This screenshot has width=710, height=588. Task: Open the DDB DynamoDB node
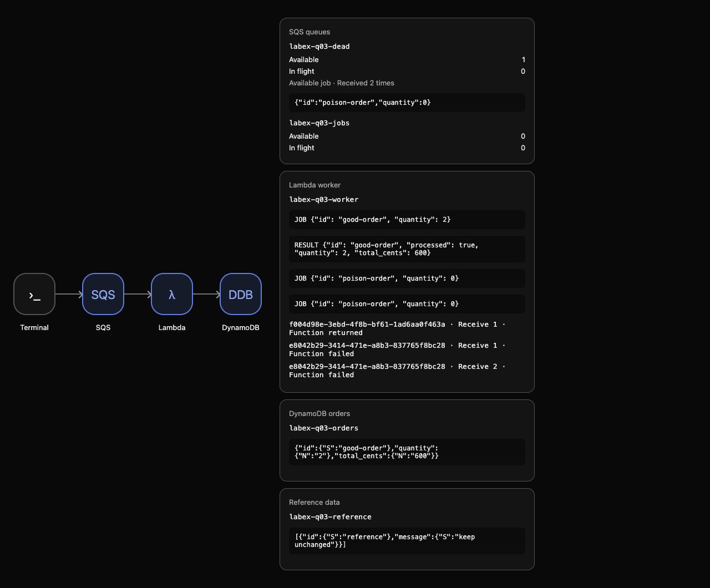[x=241, y=294]
